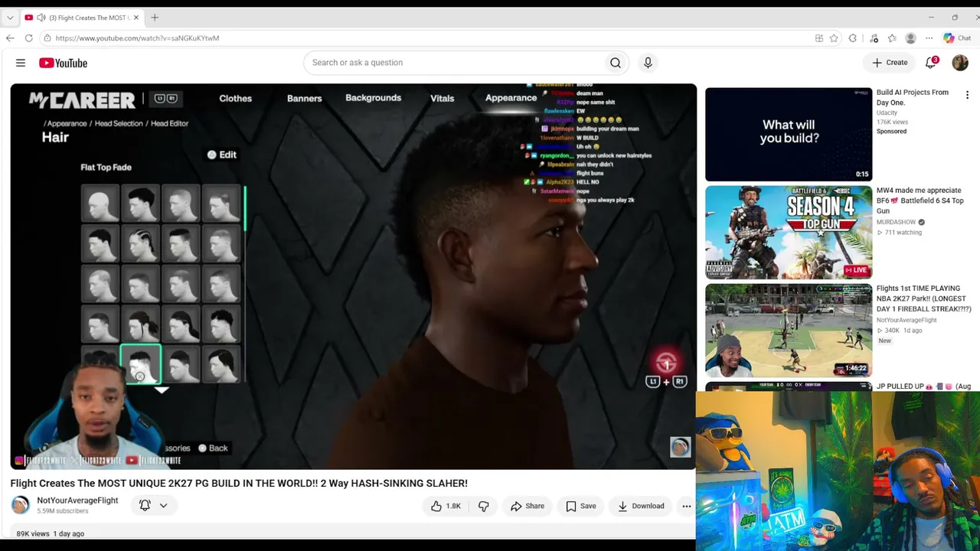This screenshot has width=980, height=551.
Task: Open the account avatar menu
Action: click(x=960, y=63)
